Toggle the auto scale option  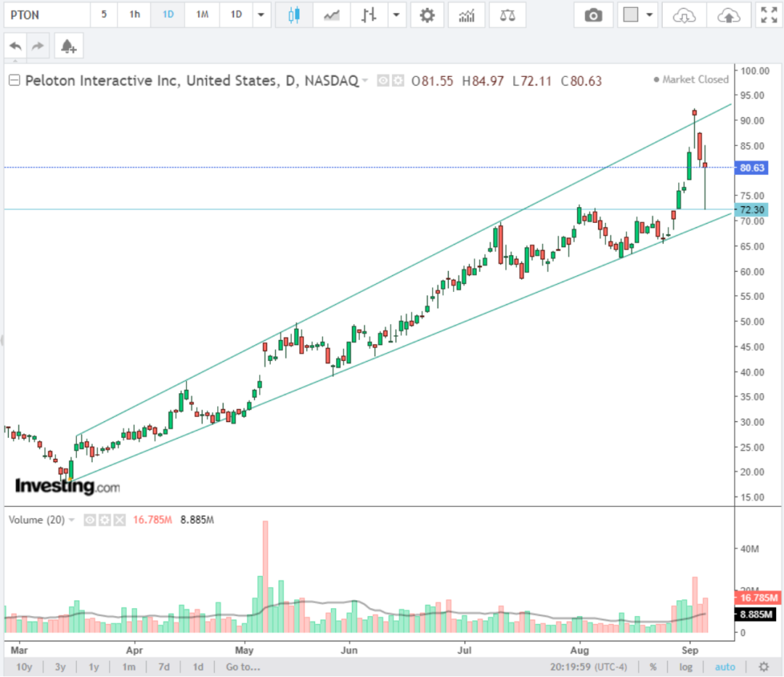[725, 667]
